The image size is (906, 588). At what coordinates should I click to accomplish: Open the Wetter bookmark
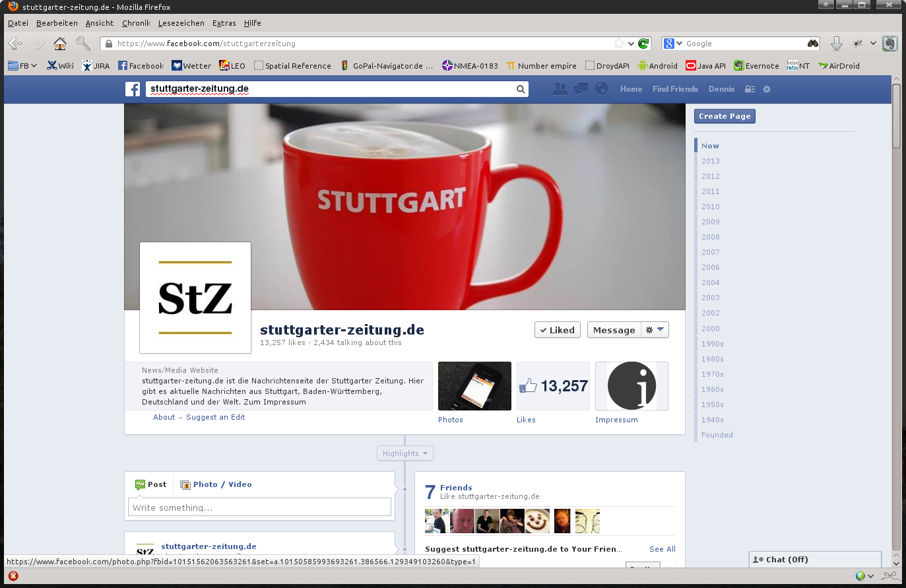[x=191, y=66]
